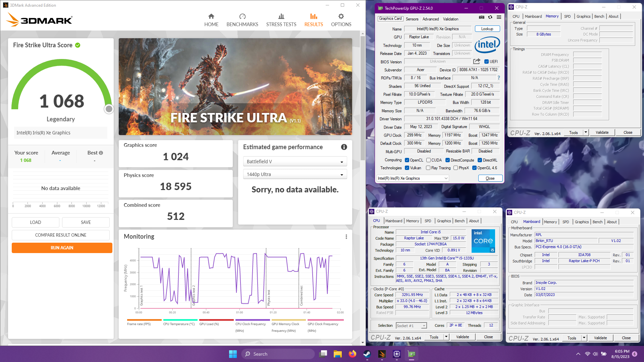
Task: Switch to CPU-Z taskbar icon
Action: point(396,354)
